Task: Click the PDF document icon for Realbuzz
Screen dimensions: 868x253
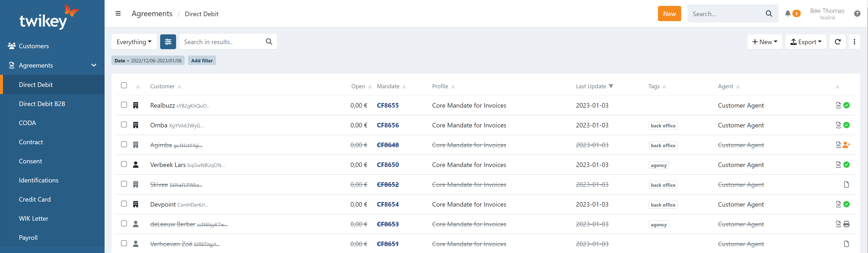Action: (x=838, y=105)
